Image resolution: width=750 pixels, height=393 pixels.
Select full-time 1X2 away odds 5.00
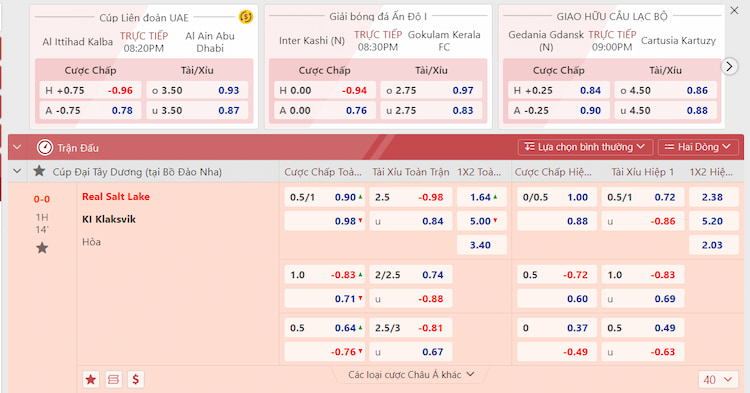tap(482, 221)
